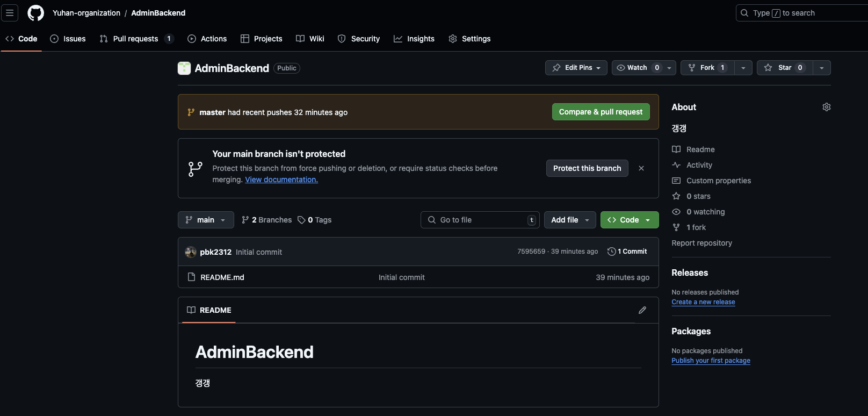Viewport: 868px width, 416px height.
Task: Go to GitHub home via Octocat logo
Action: pyautogui.click(x=36, y=13)
